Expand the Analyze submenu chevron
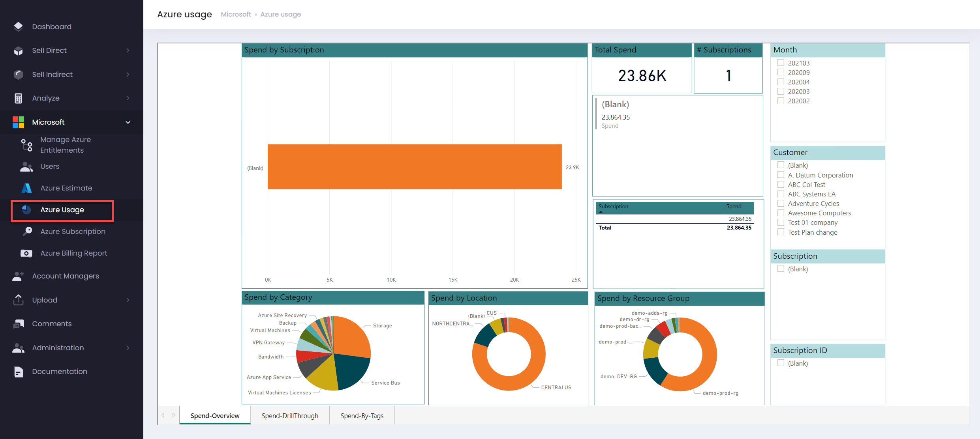 pos(128,98)
